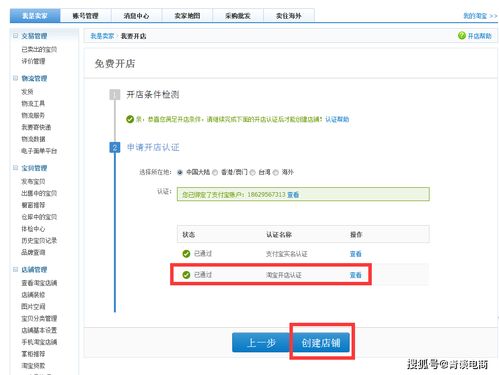The image size is (499, 375).
Task: Open 已卖出的宝贝 in the sidebar
Action: coord(39,49)
